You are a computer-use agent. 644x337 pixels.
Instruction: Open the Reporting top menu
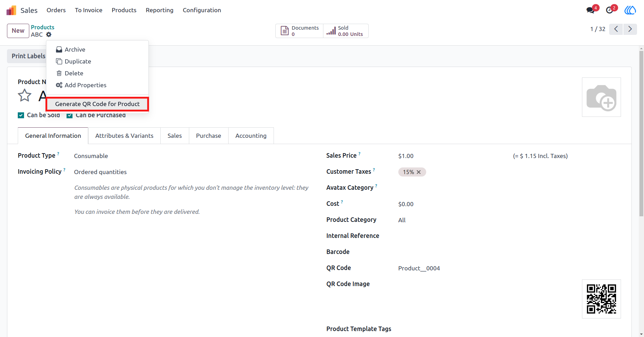point(160,10)
